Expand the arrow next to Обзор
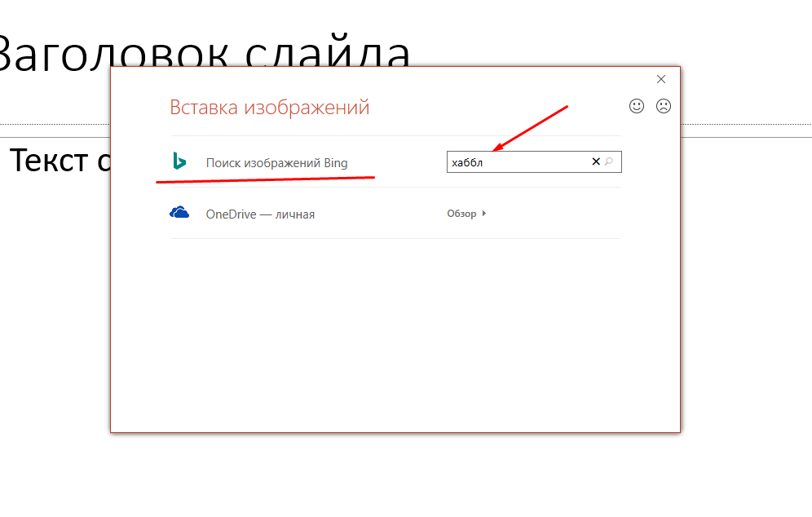Screen dimensions: 812x517 point(483,214)
